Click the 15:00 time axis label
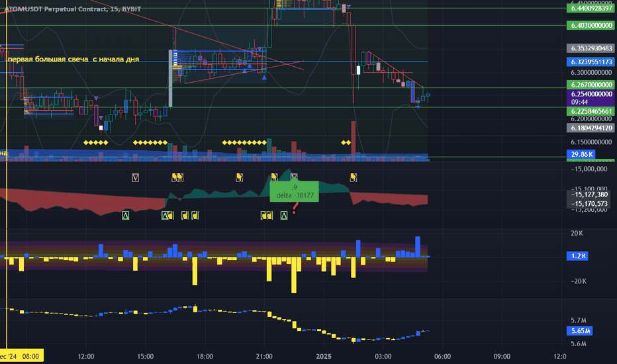Image resolution: width=617 pixels, height=364 pixels. coord(145,356)
